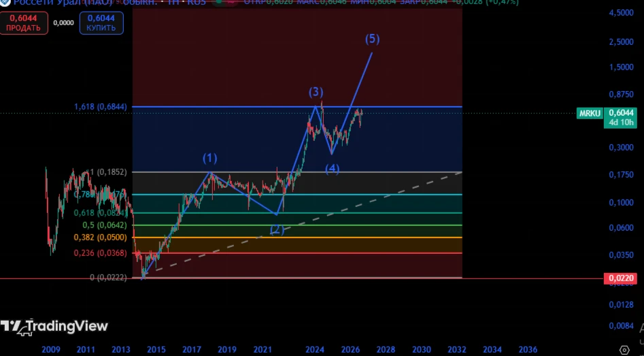
Task: Click the 2009 year on time axis
Action: tap(50, 350)
